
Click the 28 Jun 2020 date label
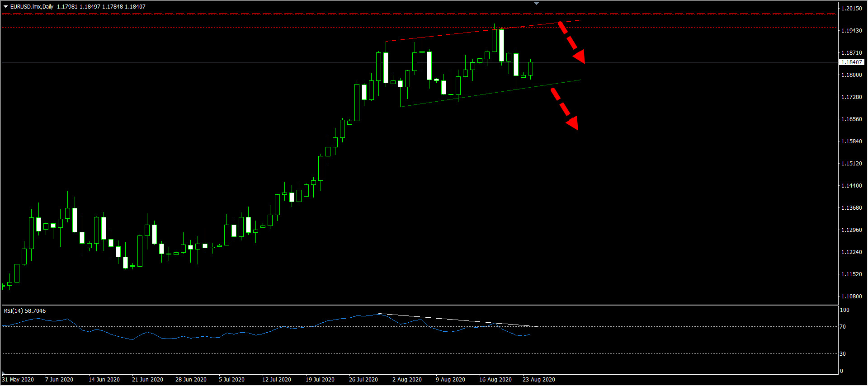(x=191, y=380)
